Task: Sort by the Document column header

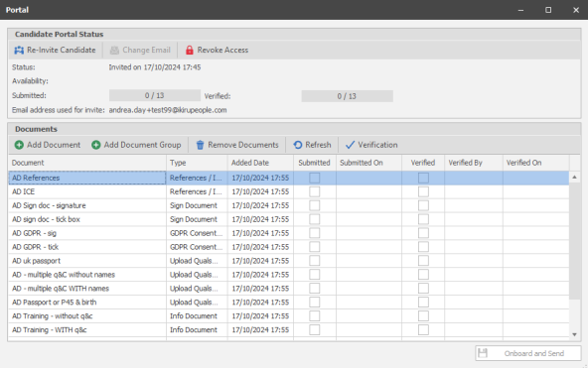Action: [x=87, y=163]
